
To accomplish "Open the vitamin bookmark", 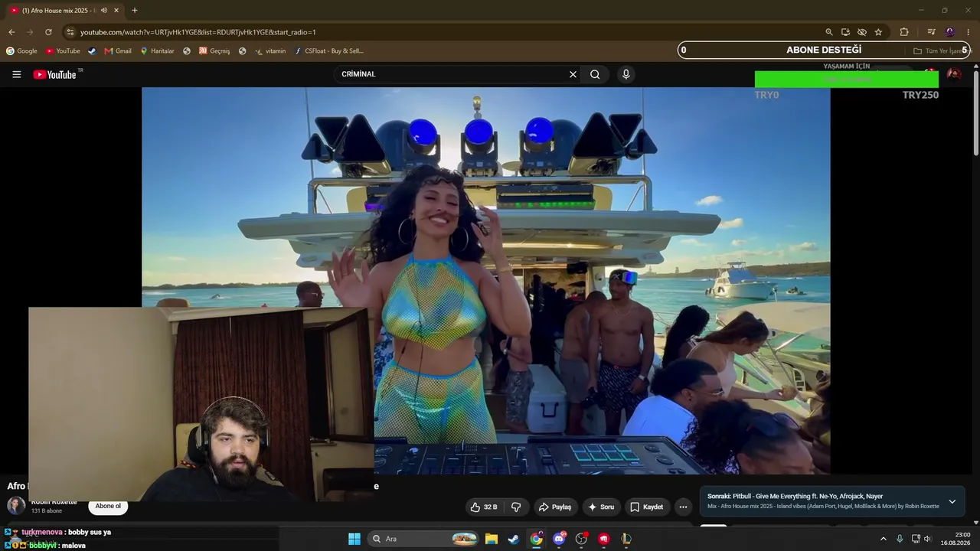I will (x=270, y=51).
